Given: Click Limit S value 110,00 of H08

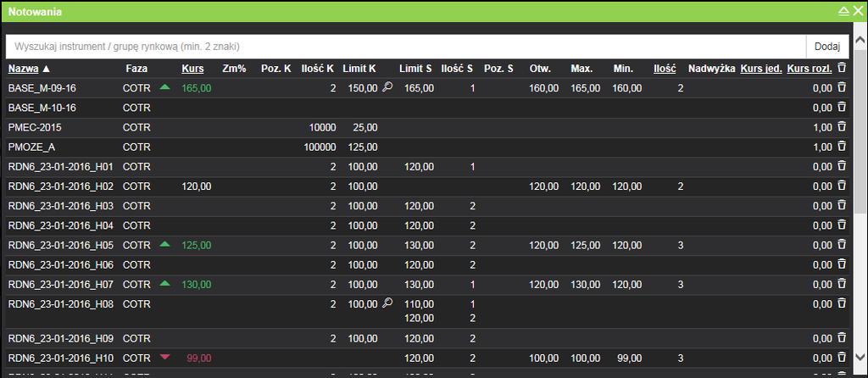Looking at the screenshot, I should 420,303.
